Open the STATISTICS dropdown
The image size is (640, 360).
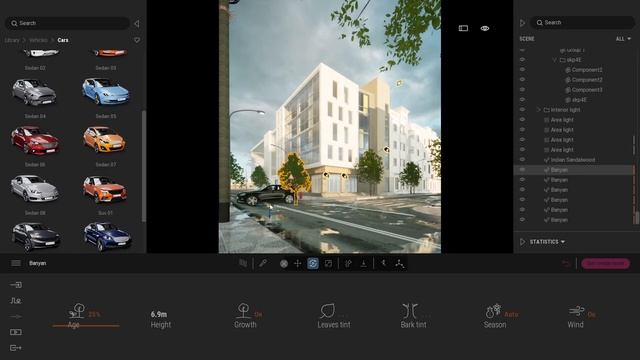click(x=547, y=242)
